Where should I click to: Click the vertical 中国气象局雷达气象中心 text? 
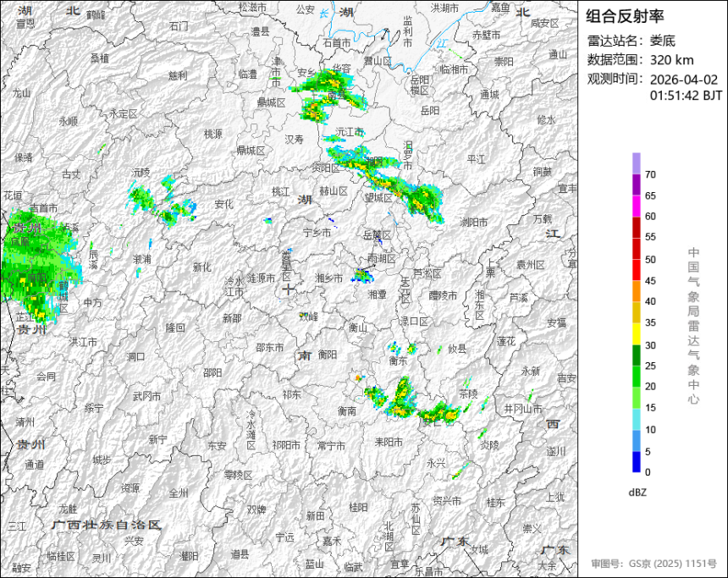point(693,326)
